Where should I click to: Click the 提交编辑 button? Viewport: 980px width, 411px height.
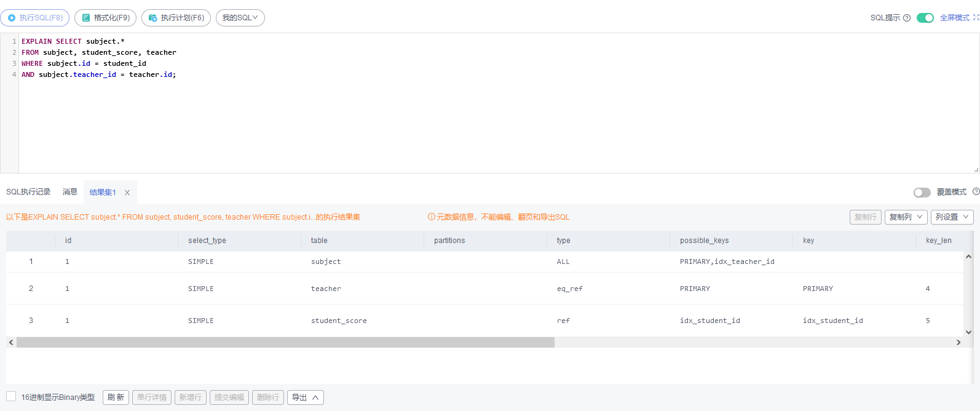pos(229,397)
